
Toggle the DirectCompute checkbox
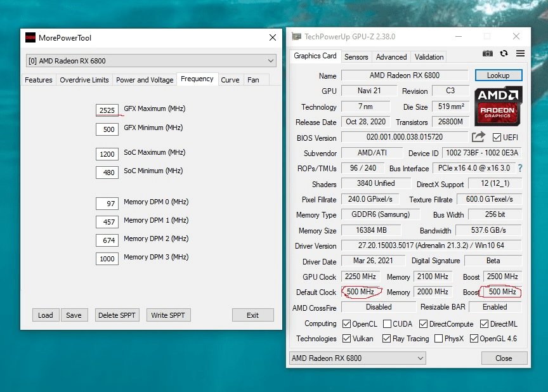423,324
